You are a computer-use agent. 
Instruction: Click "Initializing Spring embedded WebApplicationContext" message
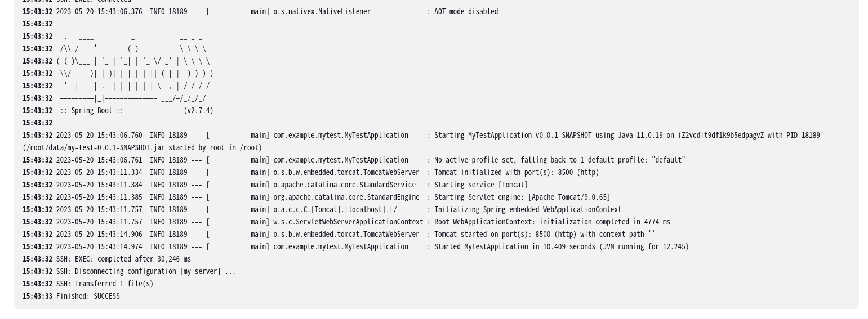[528, 210]
